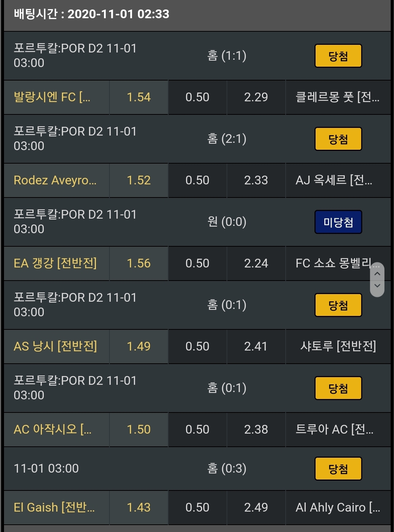Click 당첨 badge beside 홈 (2:1)

pos(338,139)
